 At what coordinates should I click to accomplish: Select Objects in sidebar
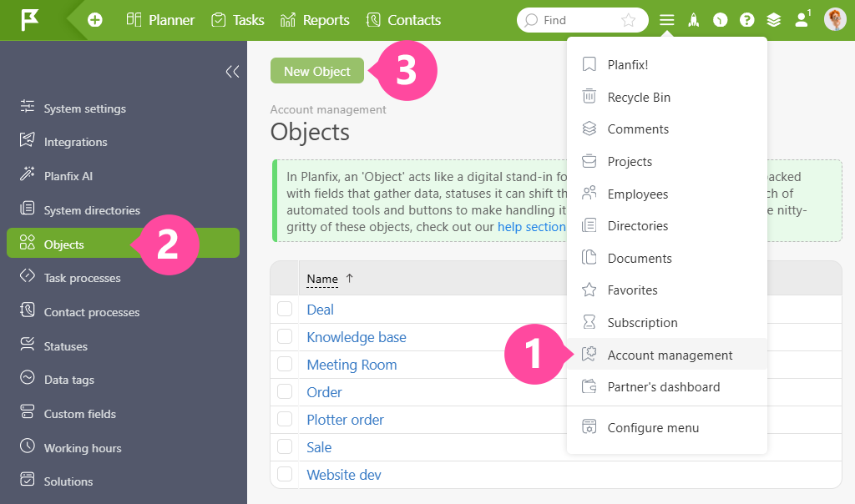click(123, 243)
